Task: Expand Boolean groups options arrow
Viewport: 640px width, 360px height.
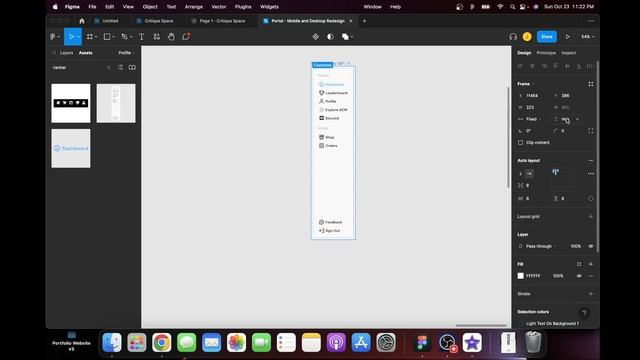Action: (352, 37)
